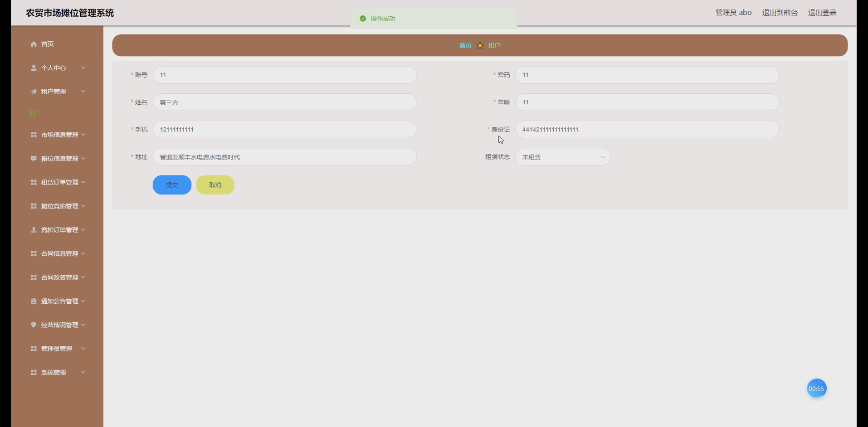Expand the 竞拍订单管理 chevron

(x=83, y=230)
